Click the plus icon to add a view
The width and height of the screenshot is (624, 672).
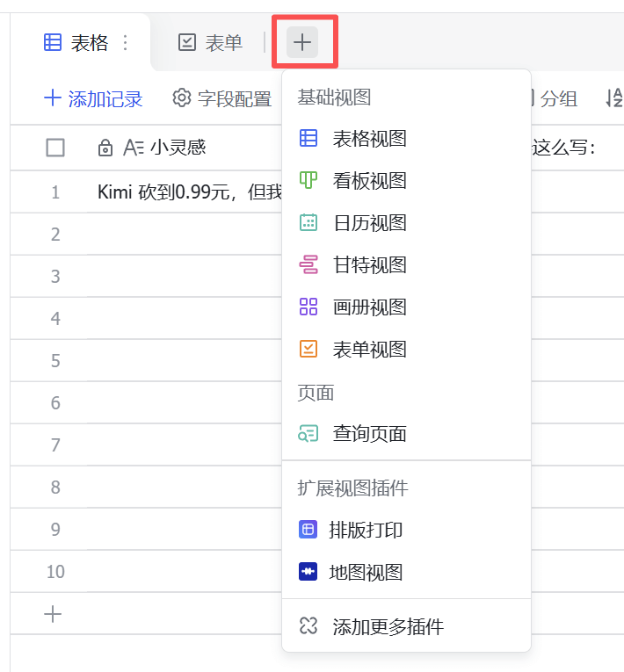302,41
